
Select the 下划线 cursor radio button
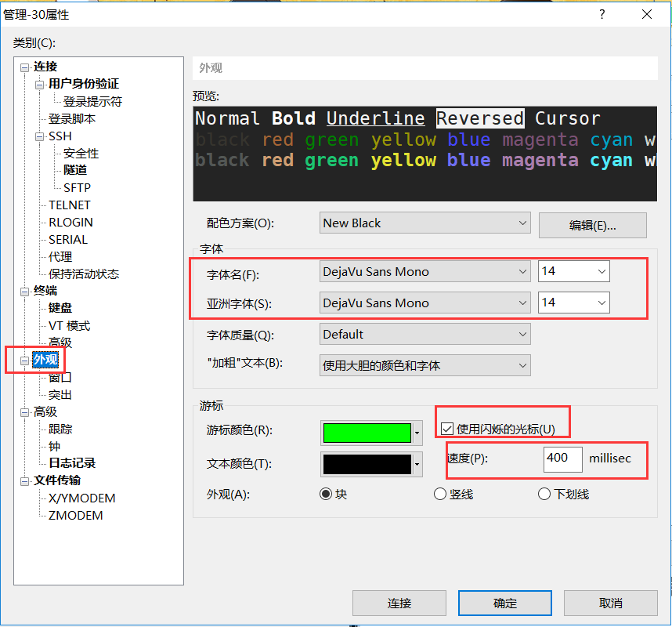tap(544, 494)
